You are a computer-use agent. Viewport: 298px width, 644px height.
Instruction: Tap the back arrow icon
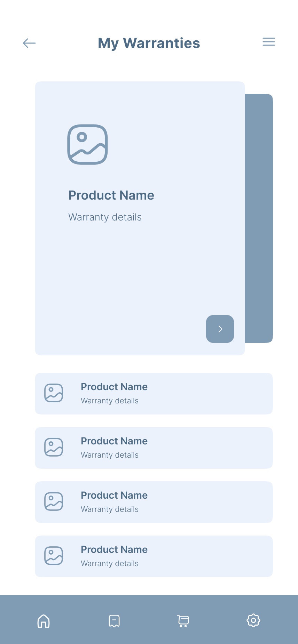click(29, 43)
